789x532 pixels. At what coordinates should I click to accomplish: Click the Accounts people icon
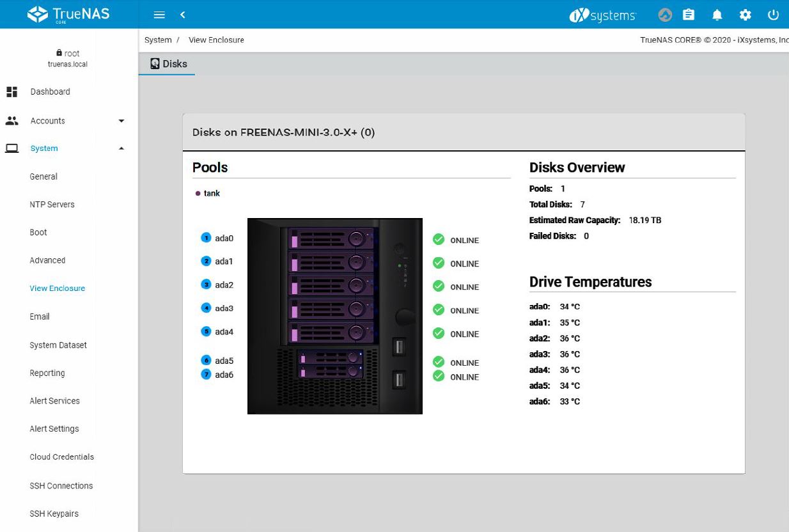12,120
